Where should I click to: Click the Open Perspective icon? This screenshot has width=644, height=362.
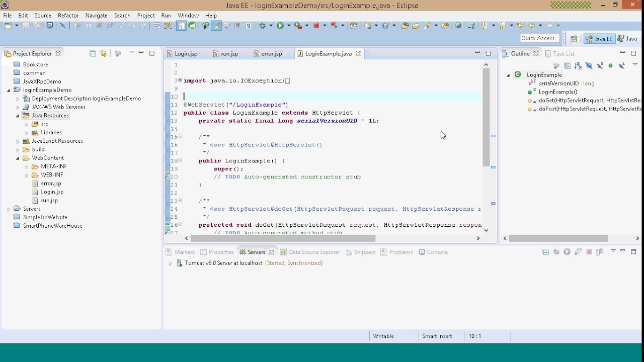tap(574, 39)
